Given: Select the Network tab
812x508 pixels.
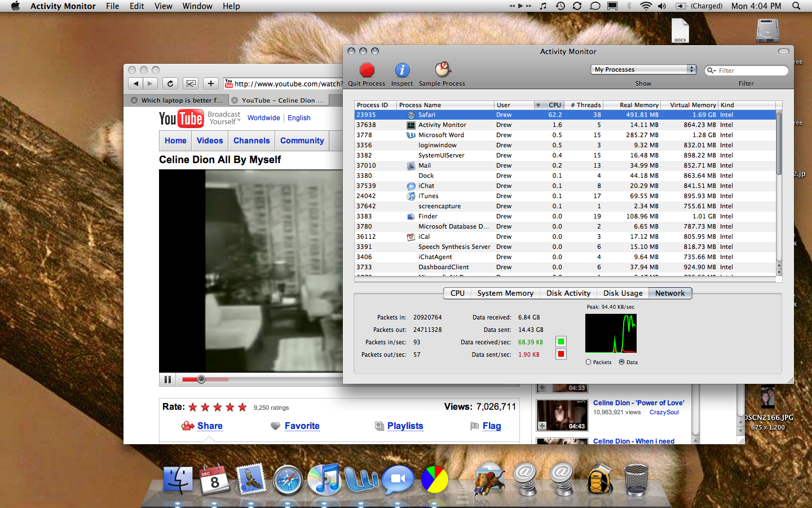Looking at the screenshot, I should 670,293.
